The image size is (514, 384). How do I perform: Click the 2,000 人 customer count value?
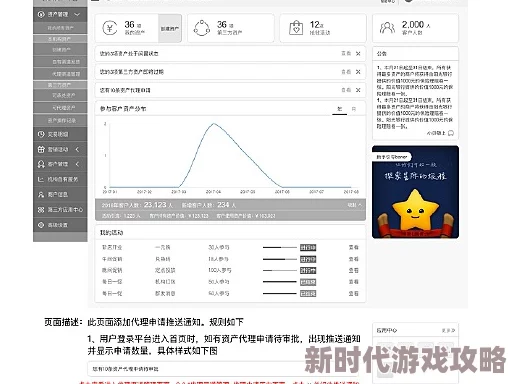click(416, 25)
